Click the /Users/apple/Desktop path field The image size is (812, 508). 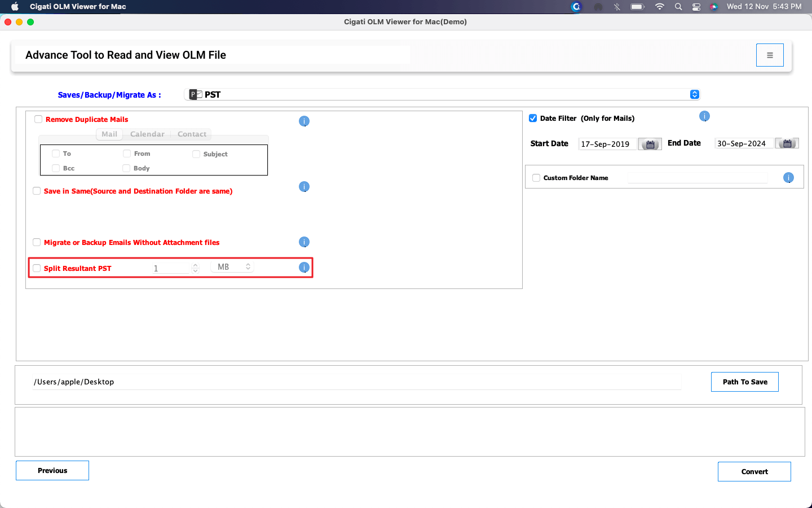356,382
